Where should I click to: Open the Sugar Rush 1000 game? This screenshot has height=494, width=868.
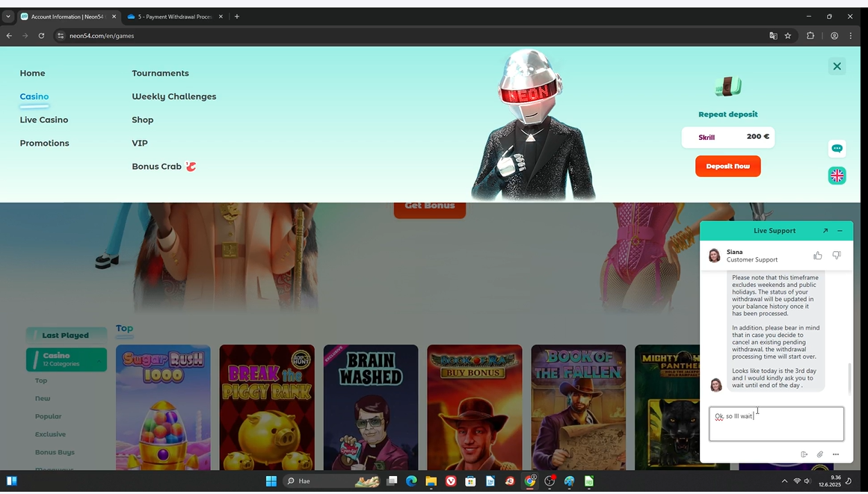[163, 407]
